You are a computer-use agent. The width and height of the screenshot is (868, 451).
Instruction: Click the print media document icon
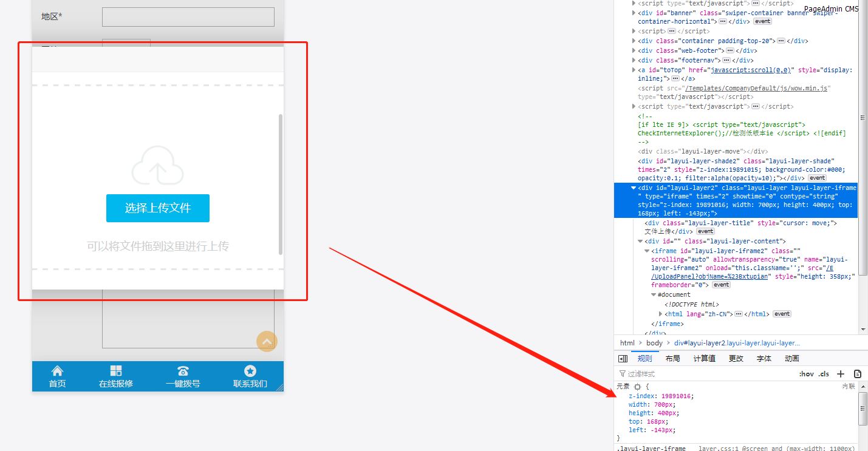coord(858,374)
